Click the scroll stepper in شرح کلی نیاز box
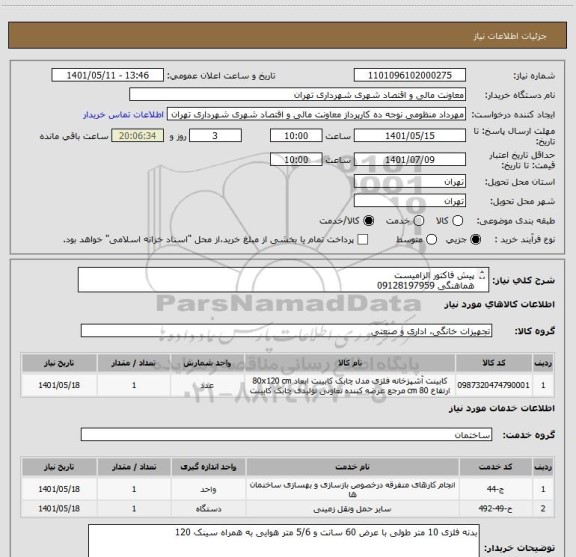Image resolution: width=576 pixels, height=557 pixels. tap(482, 275)
